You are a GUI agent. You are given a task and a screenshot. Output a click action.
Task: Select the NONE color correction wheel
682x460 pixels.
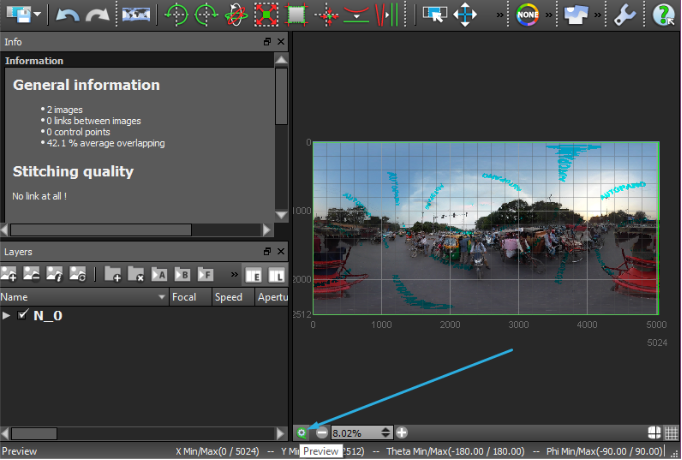coord(527,15)
